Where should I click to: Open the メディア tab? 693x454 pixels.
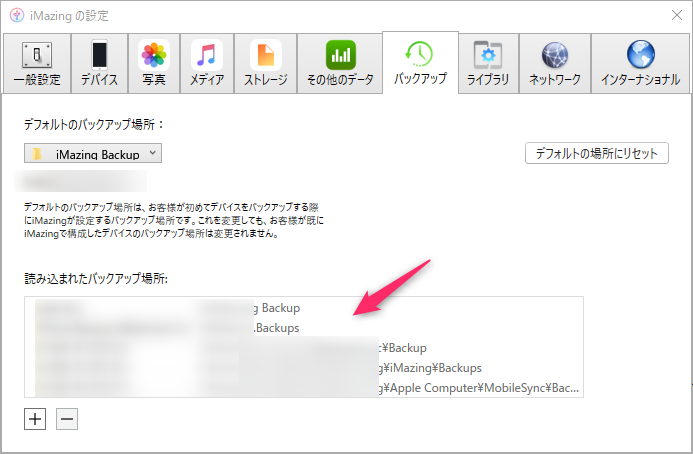click(207, 63)
